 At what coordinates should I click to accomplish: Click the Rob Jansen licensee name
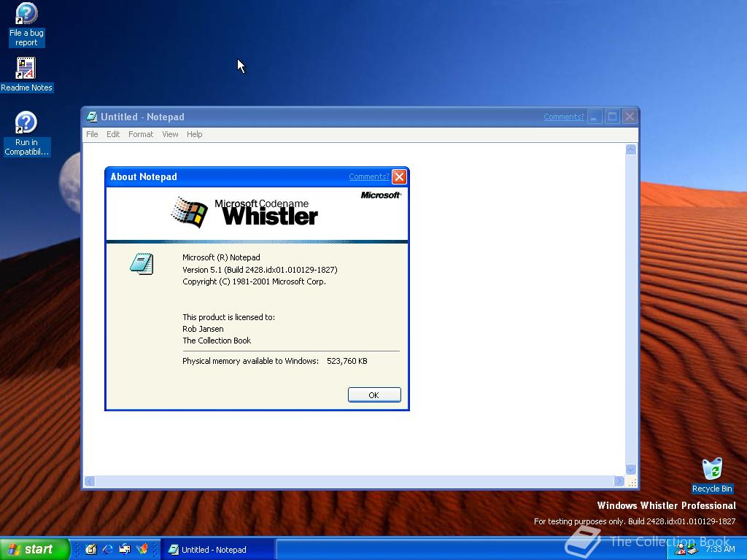point(203,329)
